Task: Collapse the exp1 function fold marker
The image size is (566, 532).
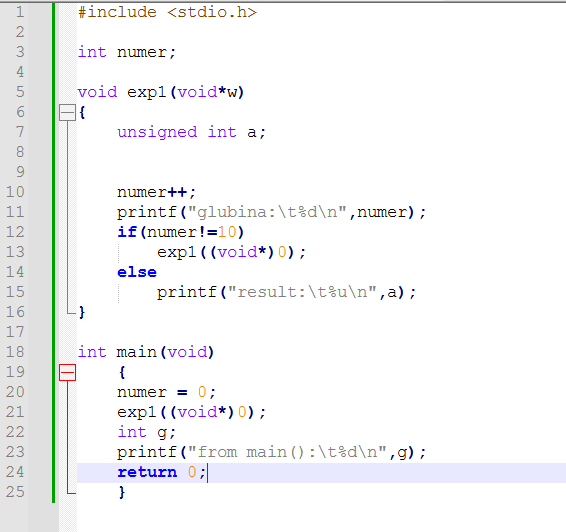Action: pos(68,112)
